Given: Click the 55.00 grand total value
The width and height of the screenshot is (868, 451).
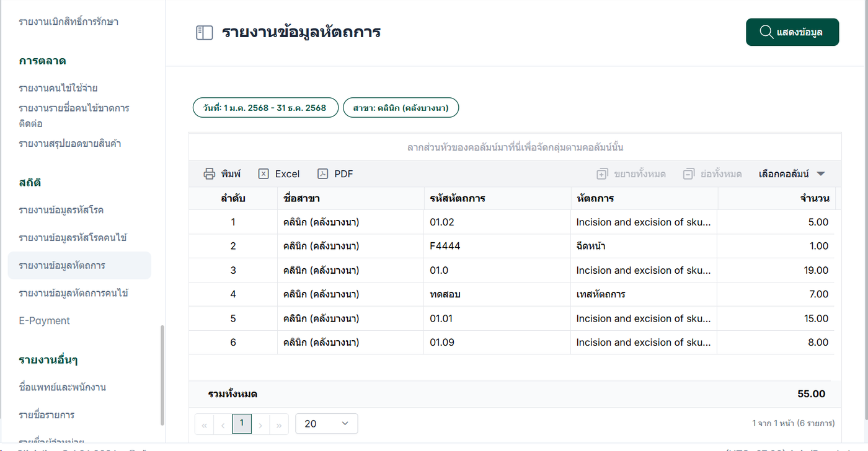Looking at the screenshot, I should (x=811, y=394).
